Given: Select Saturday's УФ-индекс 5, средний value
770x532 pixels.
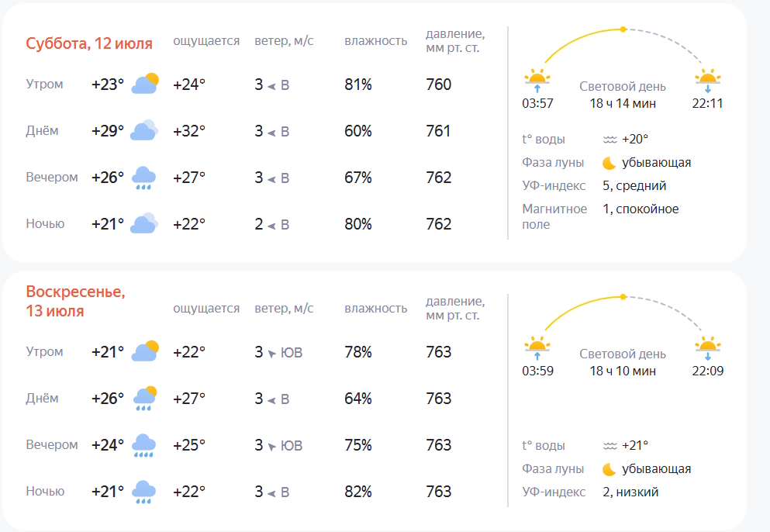Looking at the screenshot, I should pyautogui.click(x=634, y=185).
